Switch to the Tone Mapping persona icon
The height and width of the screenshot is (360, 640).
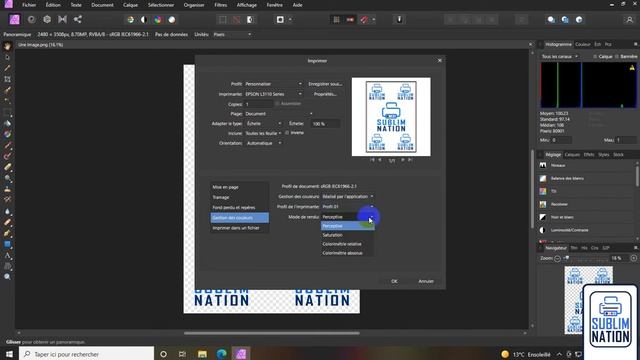[62, 20]
